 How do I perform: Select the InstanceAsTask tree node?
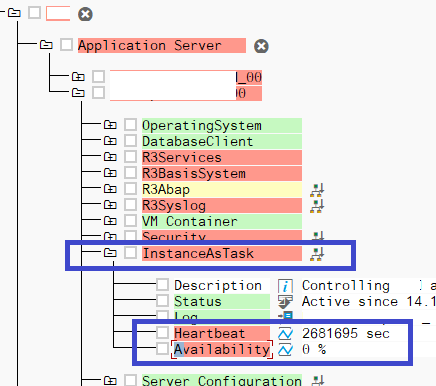[x=222, y=253]
